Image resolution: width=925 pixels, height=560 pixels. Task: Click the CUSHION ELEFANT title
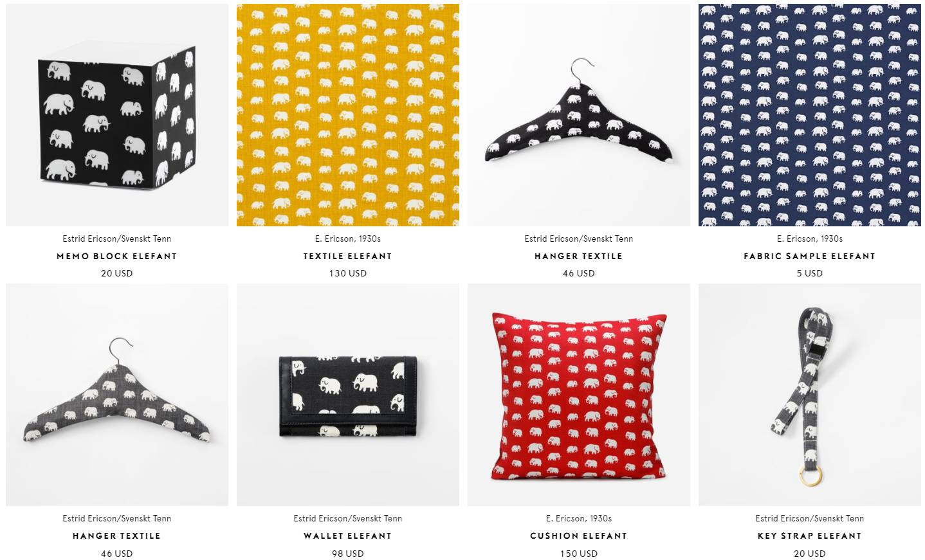(x=579, y=536)
